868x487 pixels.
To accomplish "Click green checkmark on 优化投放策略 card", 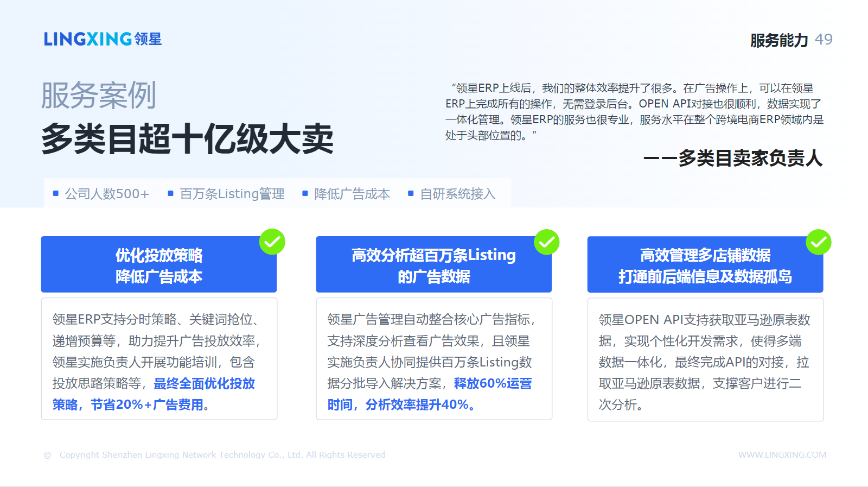I will [x=272, y=242].
